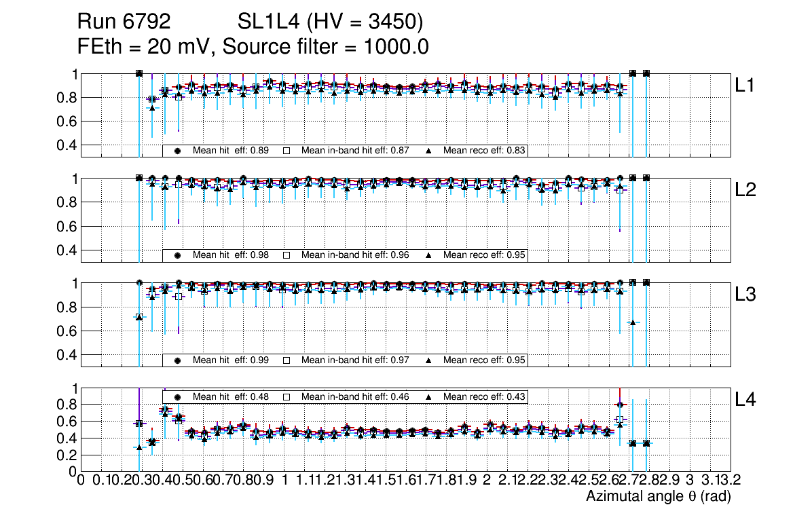812x524 pixels.
Task: Pick the filled circle marker in L4 legend
Action: [177, 396]
